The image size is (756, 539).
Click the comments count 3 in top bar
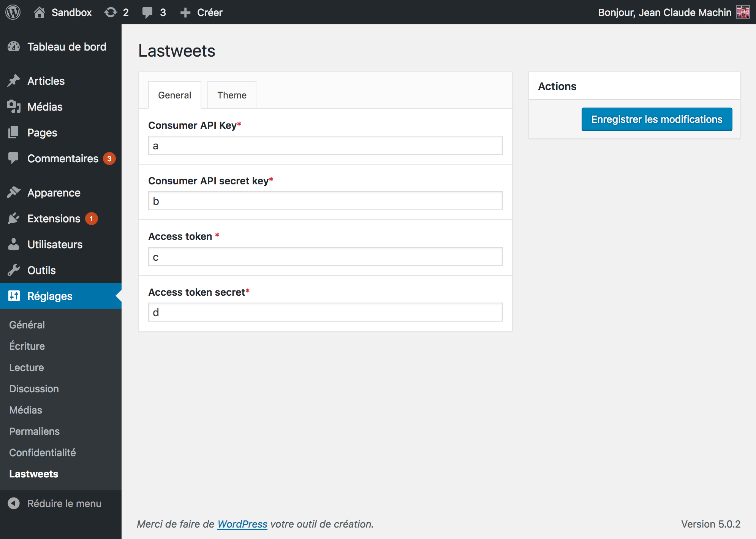coord(163,13)
